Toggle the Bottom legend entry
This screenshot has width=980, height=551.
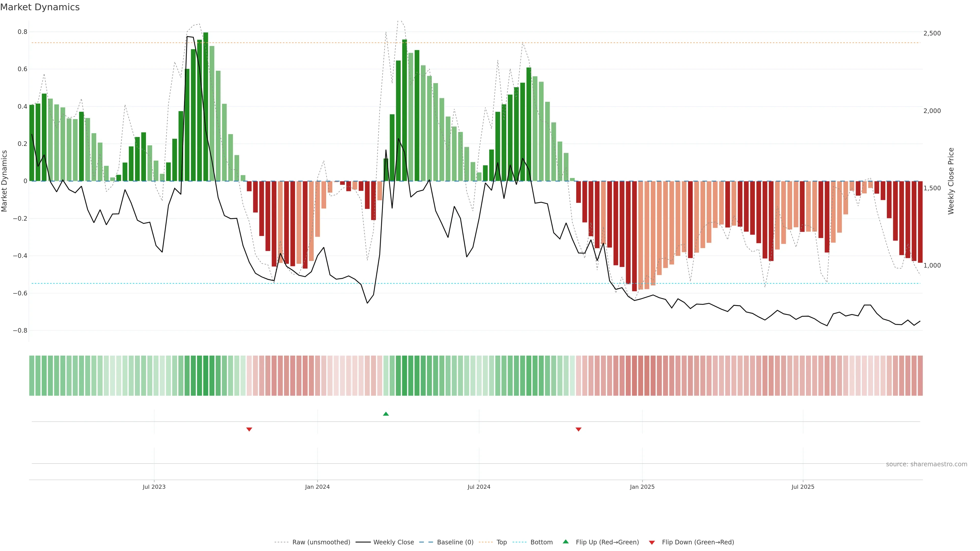[541, 542]
